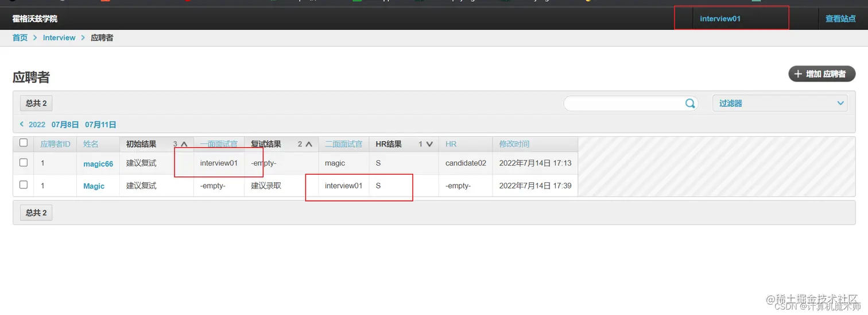This screenshot has width=868, height=315.
Task: Click 建议复试 cell in magic66 row
Action: (141, 163)
